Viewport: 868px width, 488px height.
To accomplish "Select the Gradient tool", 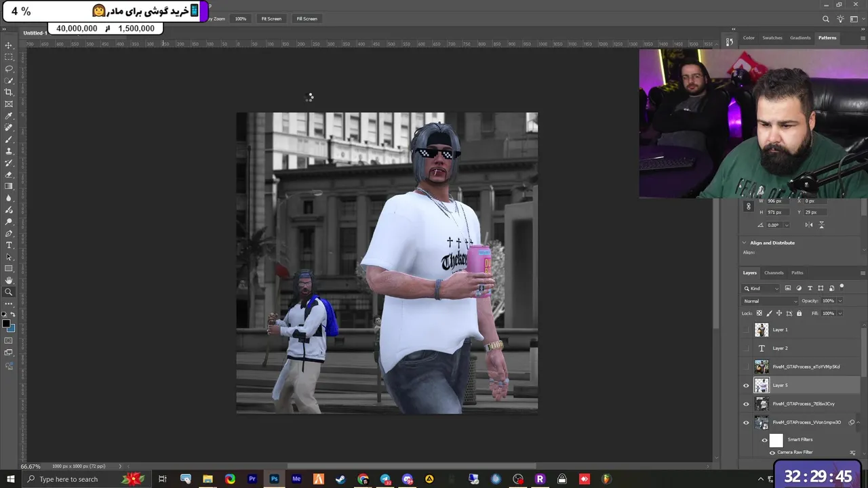I will tap(9, 186).
